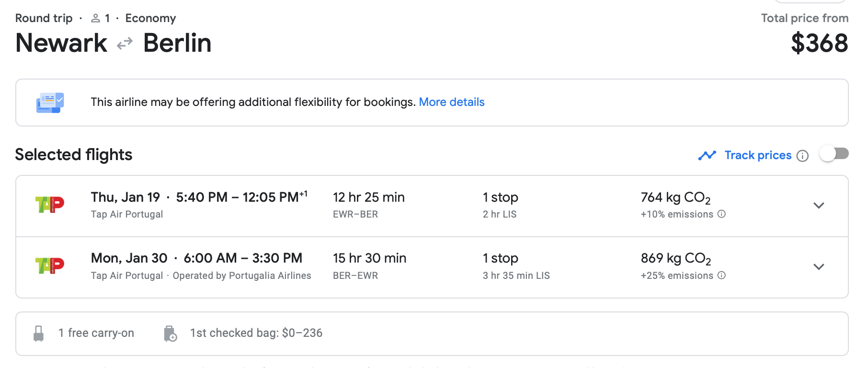The height and width of the screenshot is (368, 868).
Task: Expand the Mon, Jan 30 flight details
Action: pos(819,267)
